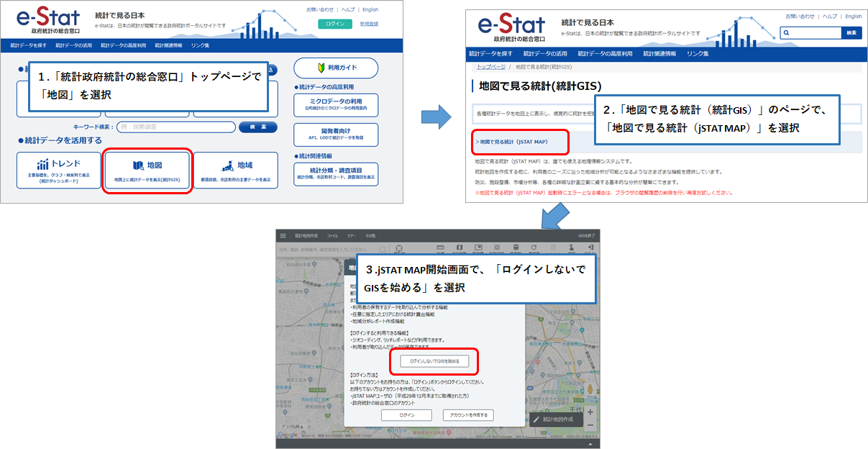Image resolution: width=868 pixels, height=449 pixels.
Task: Click the background map icon in jSTAT MAP toolbar
Action: pos(460,248)
